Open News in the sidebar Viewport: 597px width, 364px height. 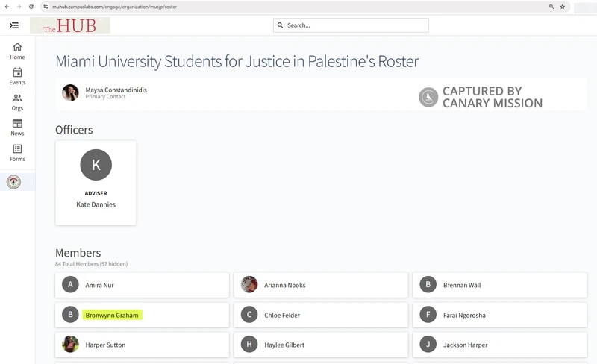point(17,128)
